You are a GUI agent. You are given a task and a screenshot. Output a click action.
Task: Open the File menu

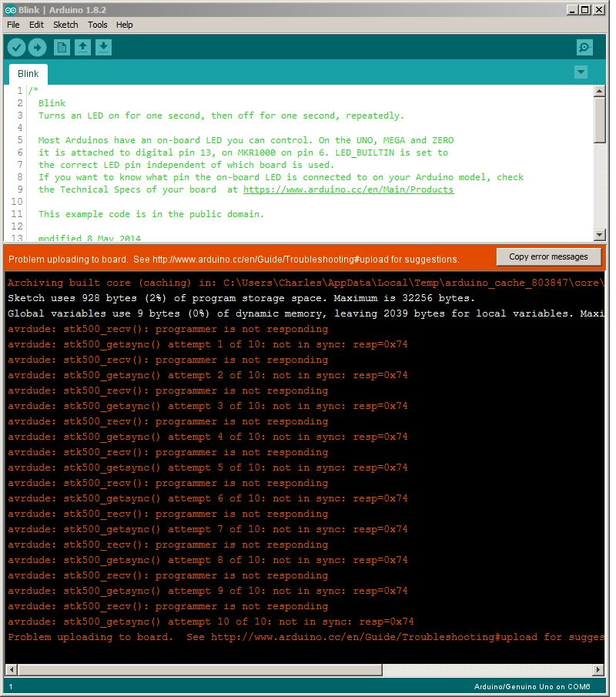[x=13, y=25]
